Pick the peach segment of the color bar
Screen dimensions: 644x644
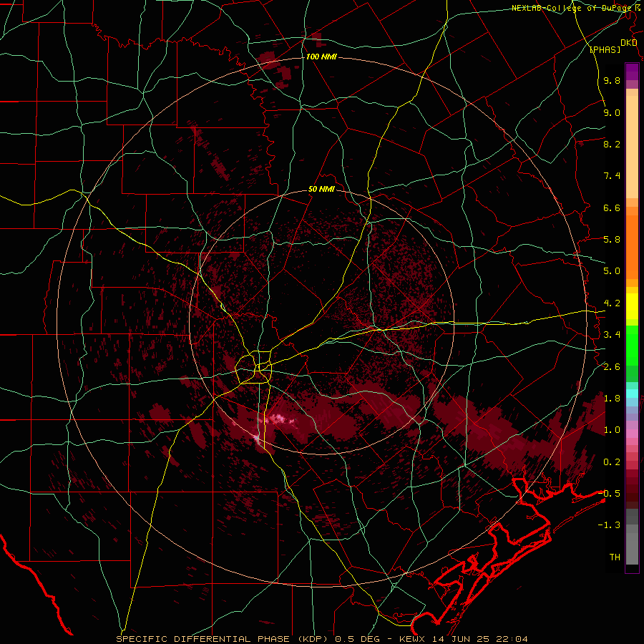632,146
